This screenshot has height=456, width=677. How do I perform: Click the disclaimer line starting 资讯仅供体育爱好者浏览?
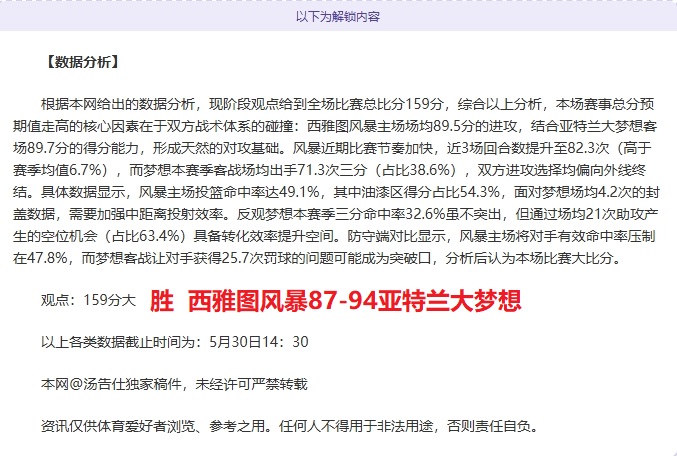tap(290, 426)
